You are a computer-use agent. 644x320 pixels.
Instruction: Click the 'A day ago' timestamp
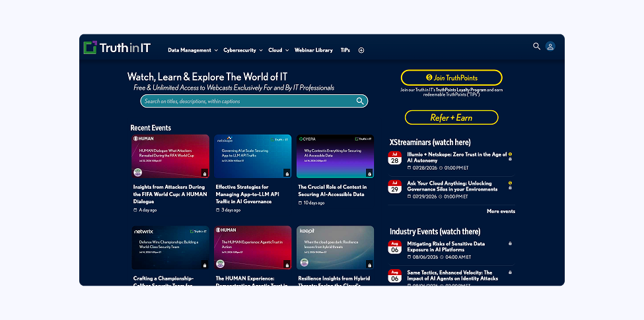[148, 210]
